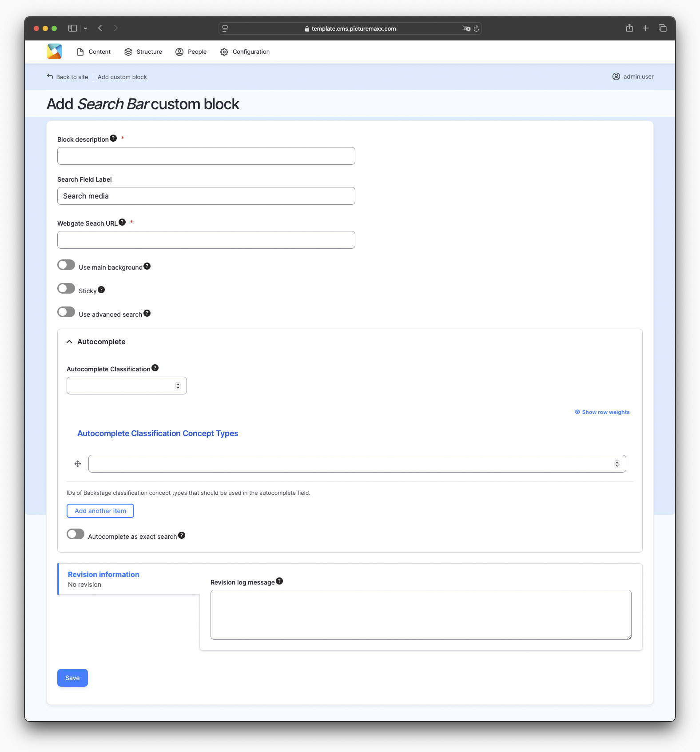Reload the page
The height and width of the screenshot is (752, 700).
coord(476,28)
